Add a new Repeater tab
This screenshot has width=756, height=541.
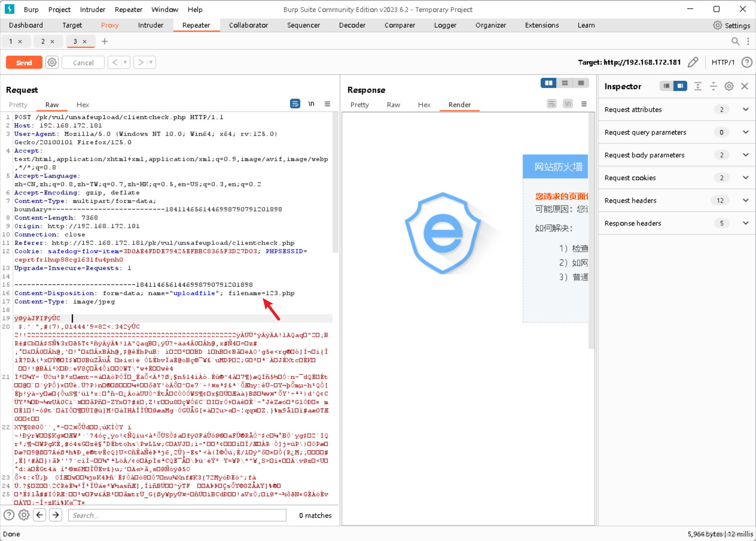pos(104,41)
